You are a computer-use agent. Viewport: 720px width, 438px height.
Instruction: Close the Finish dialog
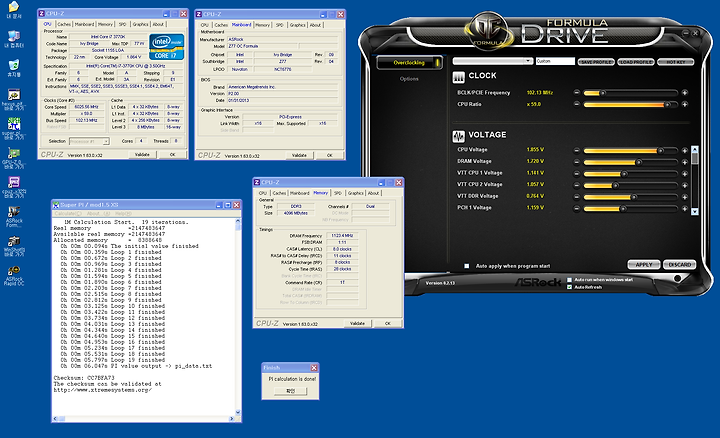314,368
